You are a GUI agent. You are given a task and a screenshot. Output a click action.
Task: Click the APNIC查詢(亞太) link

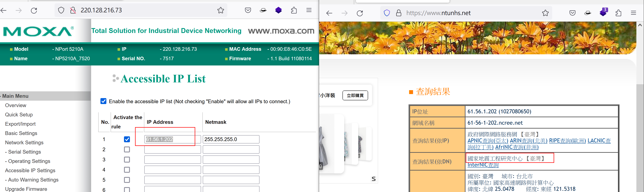(x=488, y=141)
